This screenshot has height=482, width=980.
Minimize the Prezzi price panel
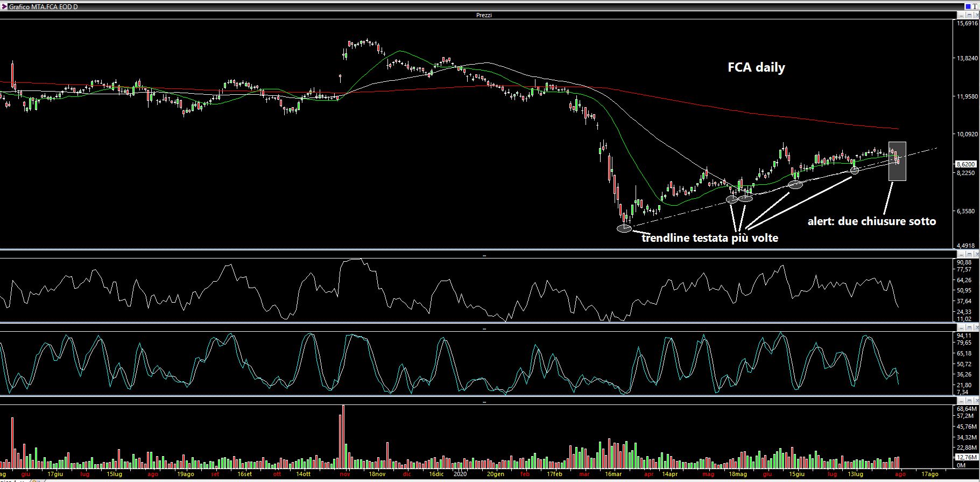pyautogui.click(x=961, y=15)
